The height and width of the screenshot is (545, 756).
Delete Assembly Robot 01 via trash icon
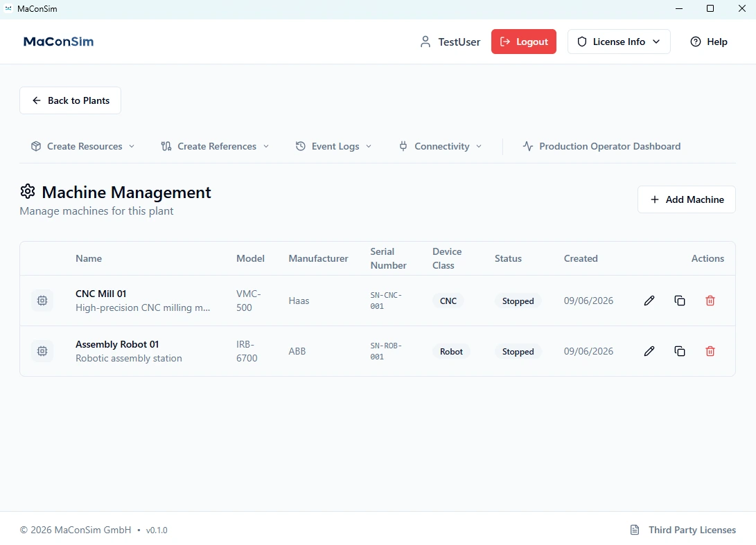(x=710, y=351)
